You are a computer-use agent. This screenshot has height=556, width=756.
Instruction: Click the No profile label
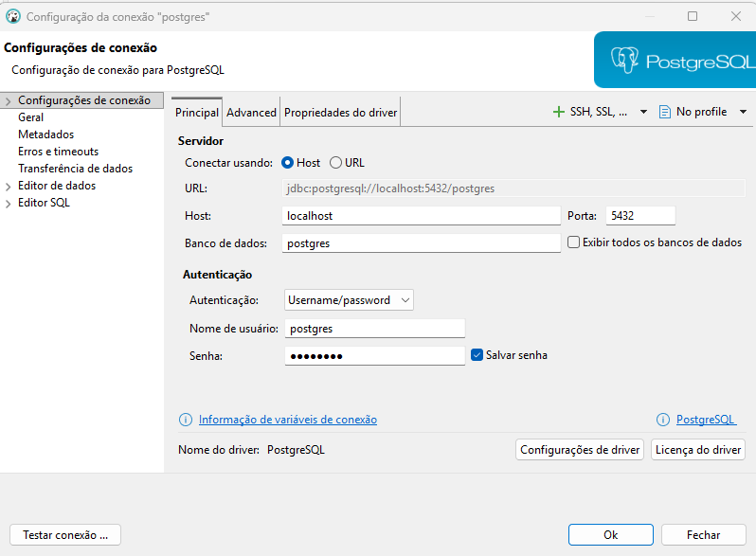click(x=701, y=112)
